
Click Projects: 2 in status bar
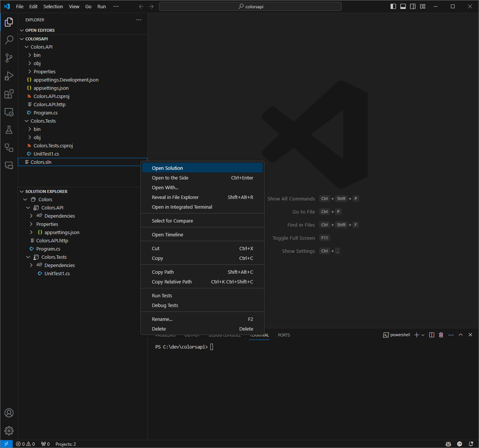(x=66, y=444)
